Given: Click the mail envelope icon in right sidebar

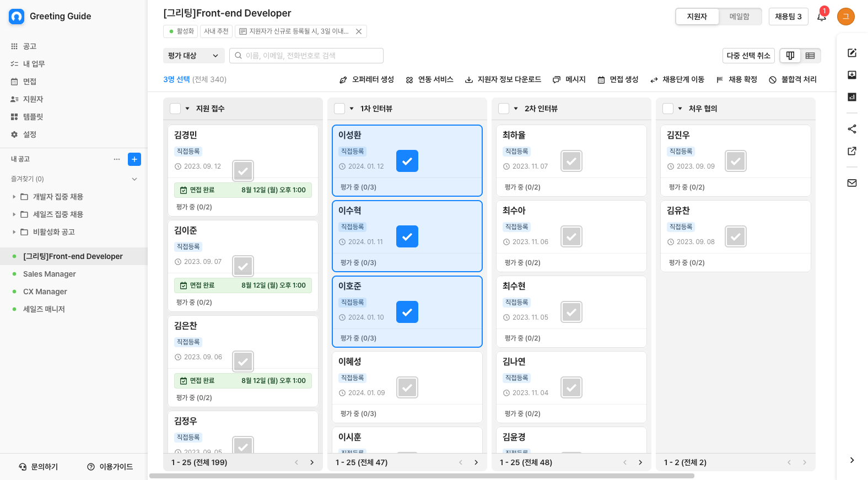Looking at the screenshot, I should [x=852, y=183].
